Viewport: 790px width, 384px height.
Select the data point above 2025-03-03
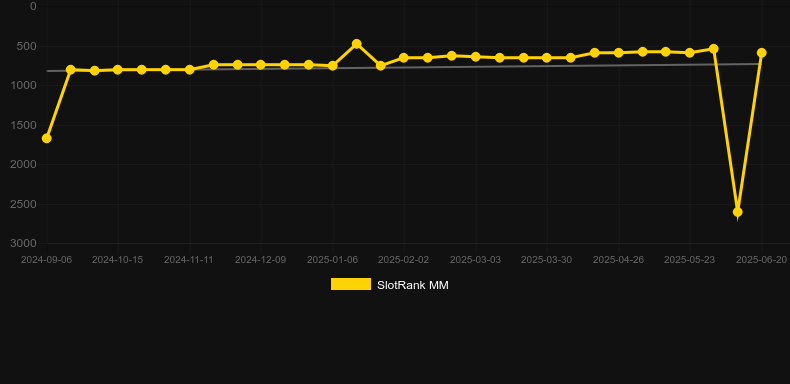tap(476, 57)
